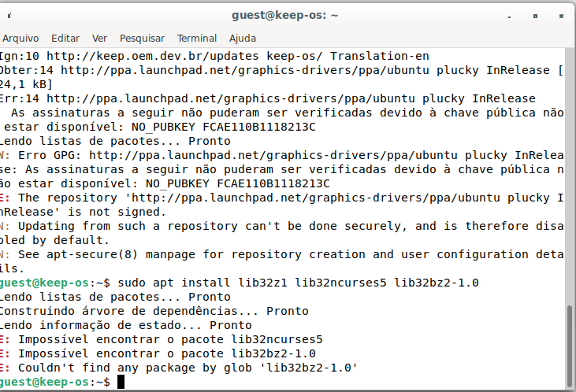Close the guest@keep-os terminal window
Image resolution: width=576 pixels, height=392 pixels.
click(x=562, y=14)
